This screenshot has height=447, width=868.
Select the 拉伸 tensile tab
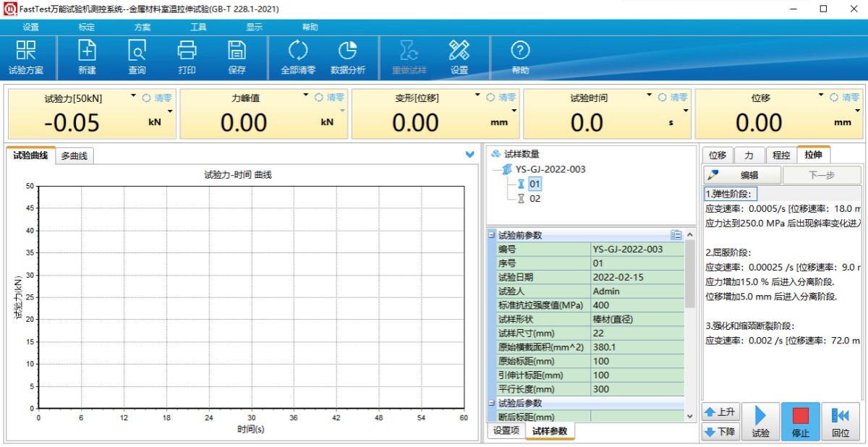point(813,154)
